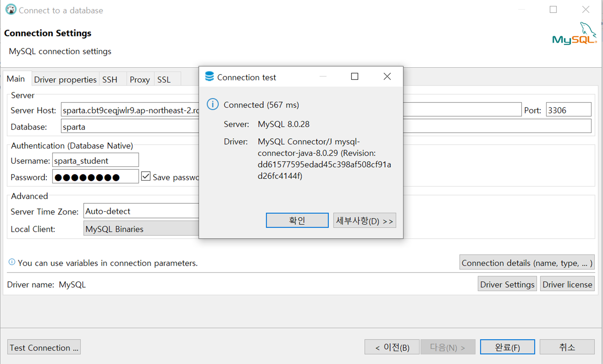The height and width of the screenshot is (364, 603).
Task: Click the MySQL dolphin logo
Action: click(x=574, y=33)
